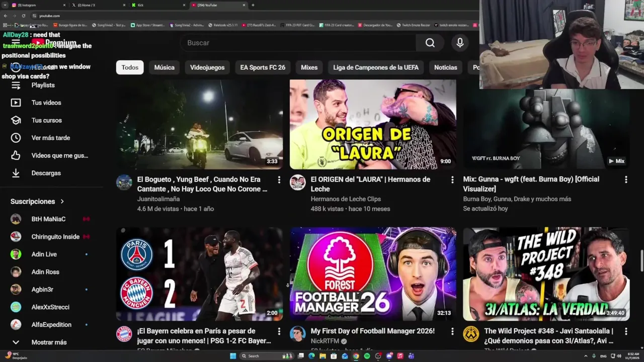Image resolution: width=644 pixels, height=362 pixels.
Task: Click the Hermanos de Leche channel avatar
Action: (x=298, y=182)
